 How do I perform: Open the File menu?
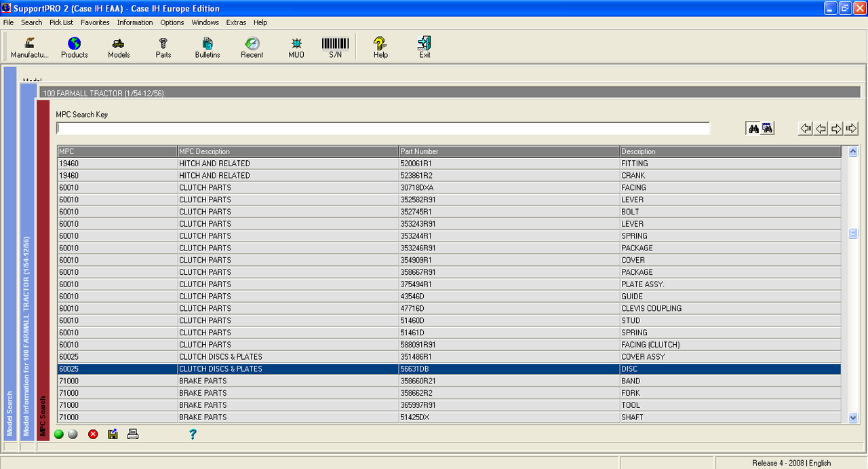8,22
